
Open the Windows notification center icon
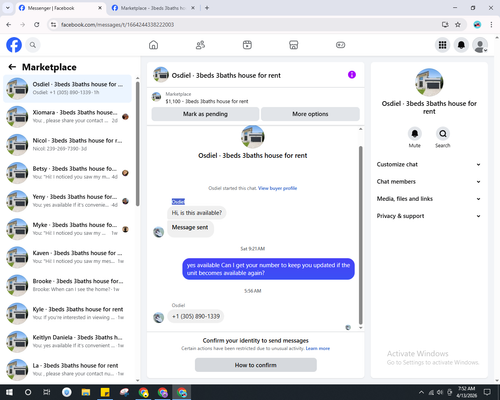[x=487, y=392]
